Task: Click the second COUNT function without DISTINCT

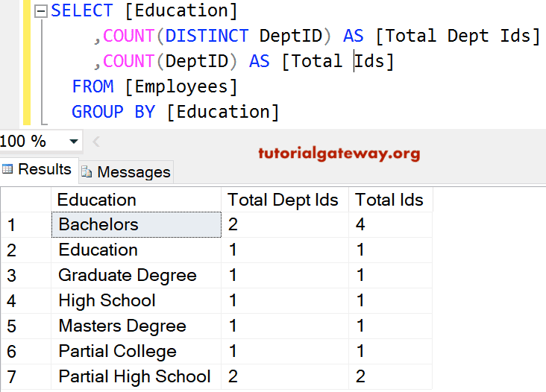Action: [128, 61]
